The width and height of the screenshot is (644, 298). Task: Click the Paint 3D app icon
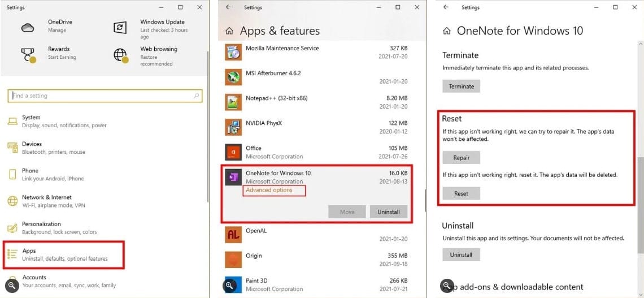click(233, 284)
